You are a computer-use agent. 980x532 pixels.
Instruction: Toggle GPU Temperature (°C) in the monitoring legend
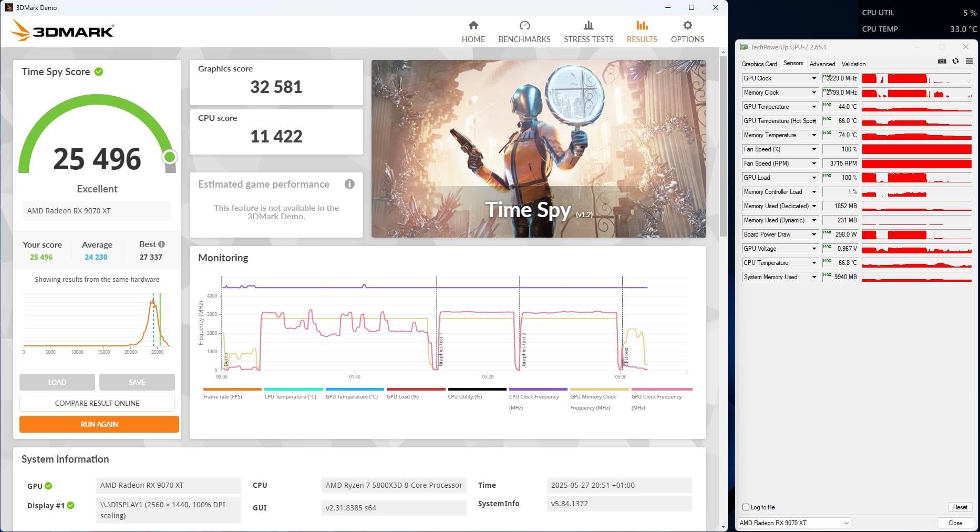coord(354,394)
